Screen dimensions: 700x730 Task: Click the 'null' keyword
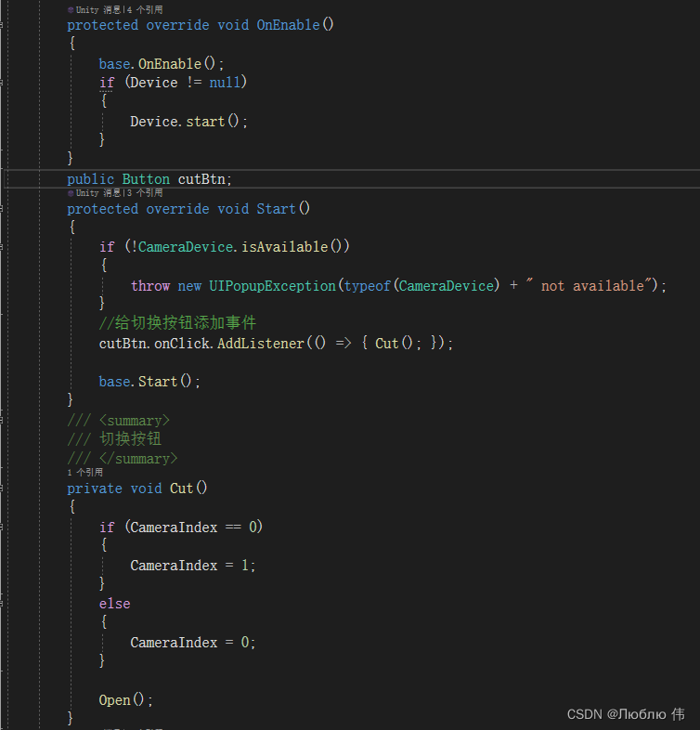pos(226,83)
